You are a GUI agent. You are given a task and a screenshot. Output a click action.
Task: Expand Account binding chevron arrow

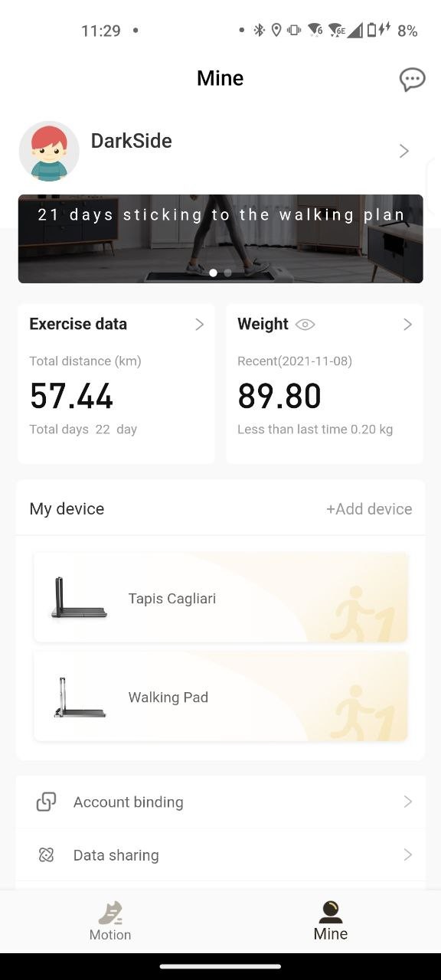(x=408, y=802)
